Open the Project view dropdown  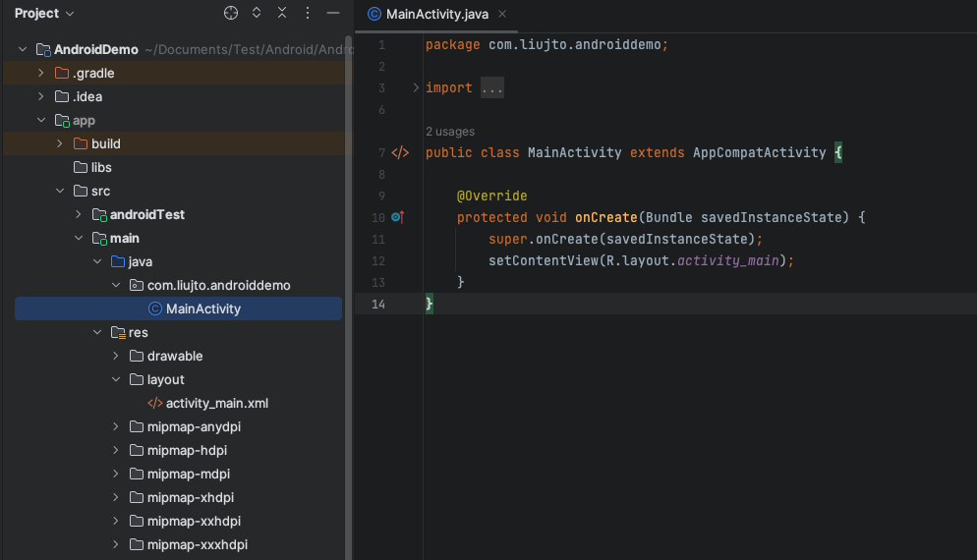[44, 13]
